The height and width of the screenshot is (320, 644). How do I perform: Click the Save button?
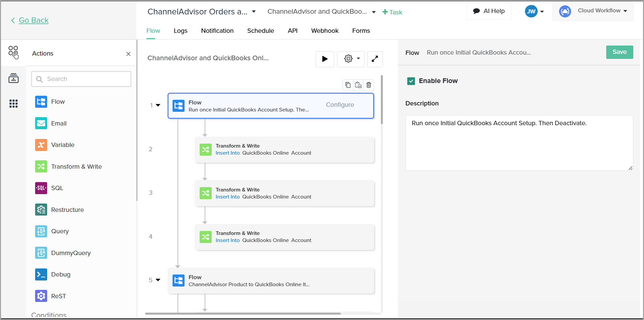[619, 52]
